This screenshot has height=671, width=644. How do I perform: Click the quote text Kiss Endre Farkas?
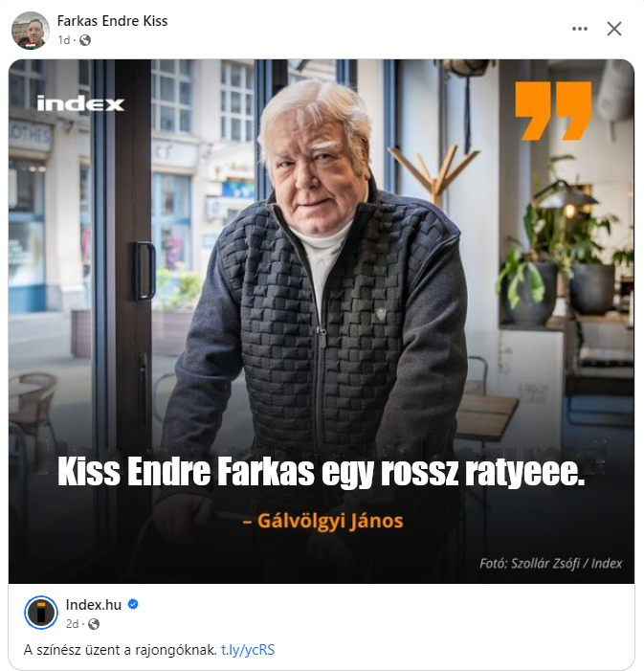(x=187, y=472)
